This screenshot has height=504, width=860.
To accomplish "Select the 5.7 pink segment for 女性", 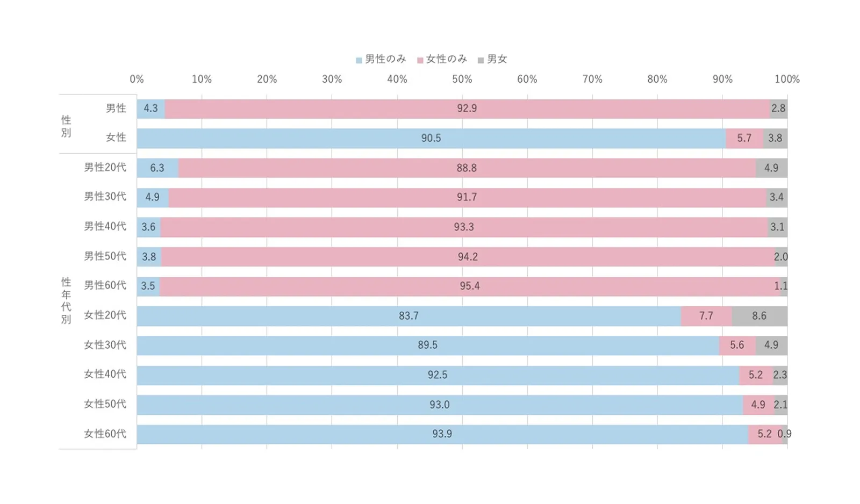I will point(744,138).
